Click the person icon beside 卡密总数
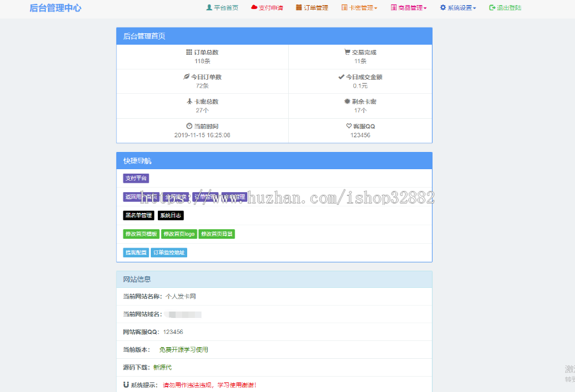575x392 pixels. [190, 101]
